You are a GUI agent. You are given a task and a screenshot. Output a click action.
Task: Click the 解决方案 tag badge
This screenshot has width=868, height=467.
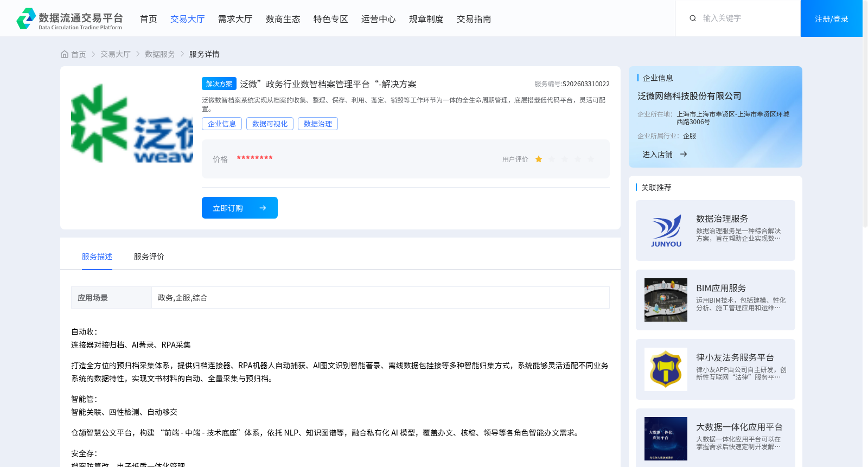coord(219,84)
